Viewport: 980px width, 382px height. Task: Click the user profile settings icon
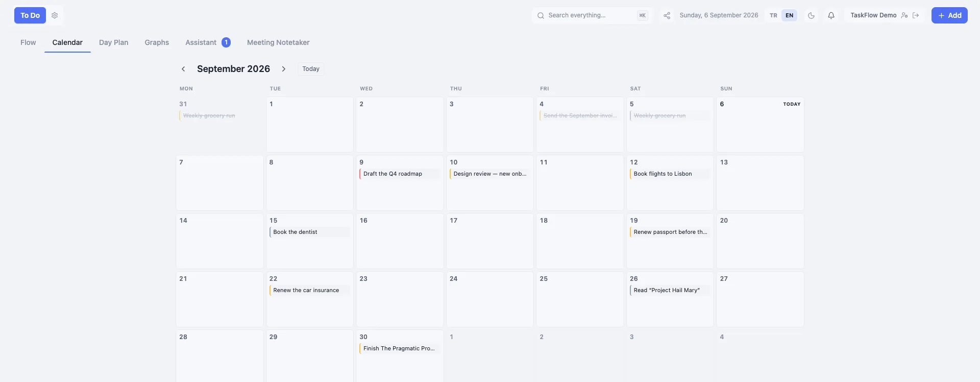(904, 15)
